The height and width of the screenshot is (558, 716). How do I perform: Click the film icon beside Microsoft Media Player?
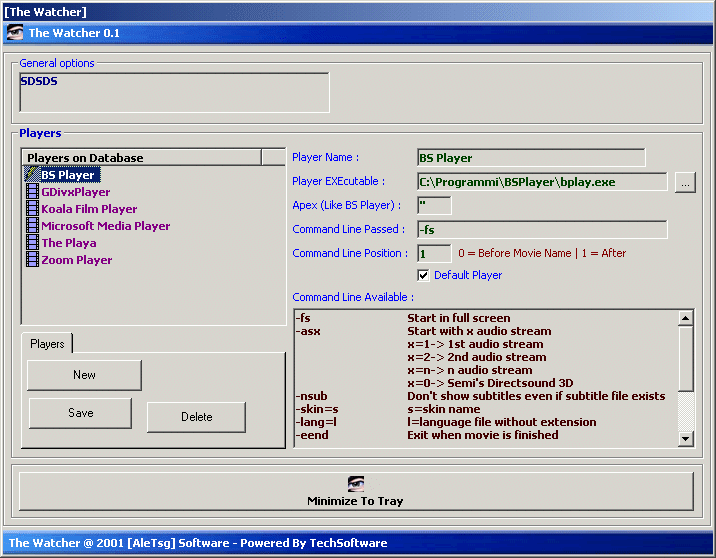[x=32, y=225]
